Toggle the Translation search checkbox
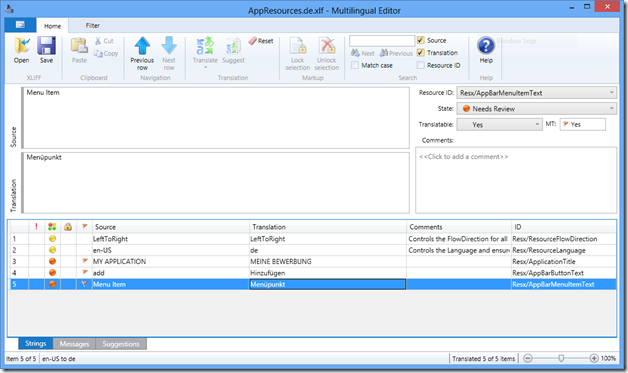Viewport: 628px width, 373px height. point(421,52)
